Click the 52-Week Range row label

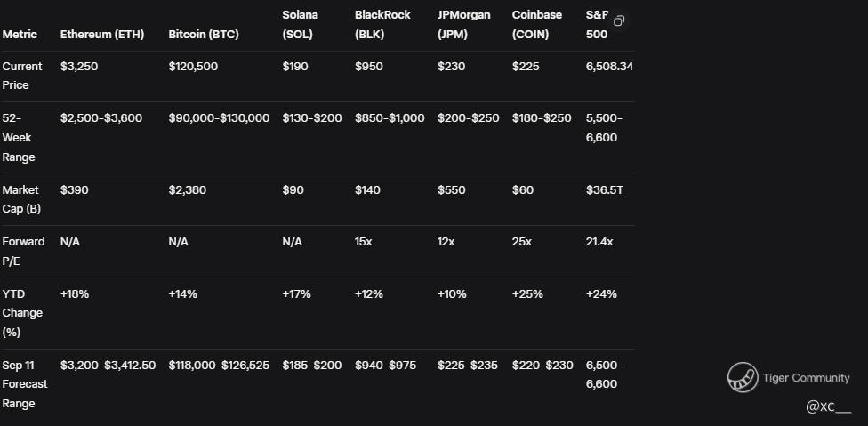[19, 137]
